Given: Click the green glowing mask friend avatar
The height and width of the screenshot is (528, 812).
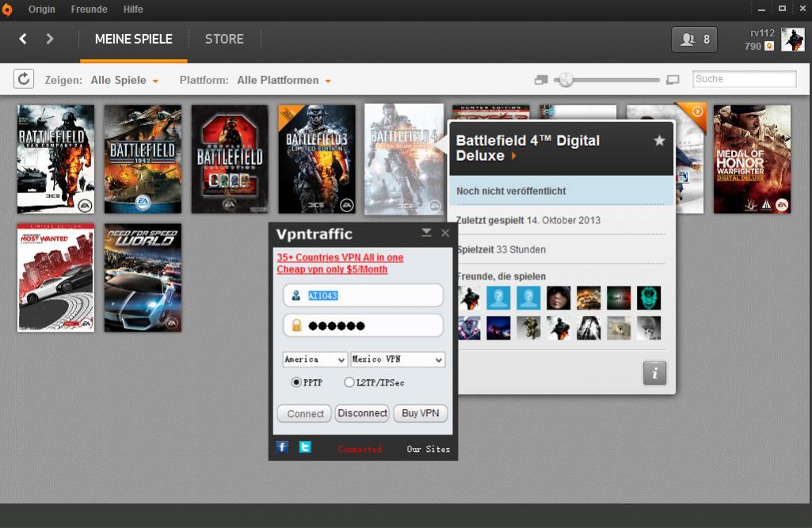Looking at the screenshot, I should coord(649,298).
